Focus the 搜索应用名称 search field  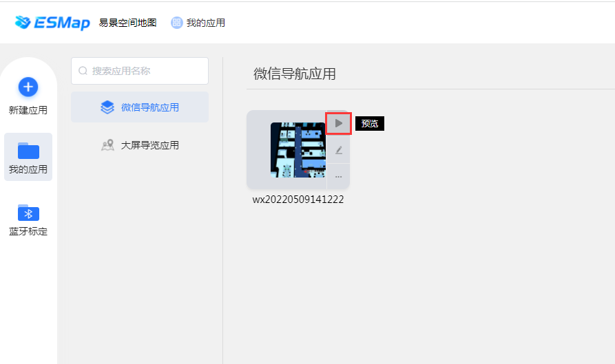tap(140, 71)
